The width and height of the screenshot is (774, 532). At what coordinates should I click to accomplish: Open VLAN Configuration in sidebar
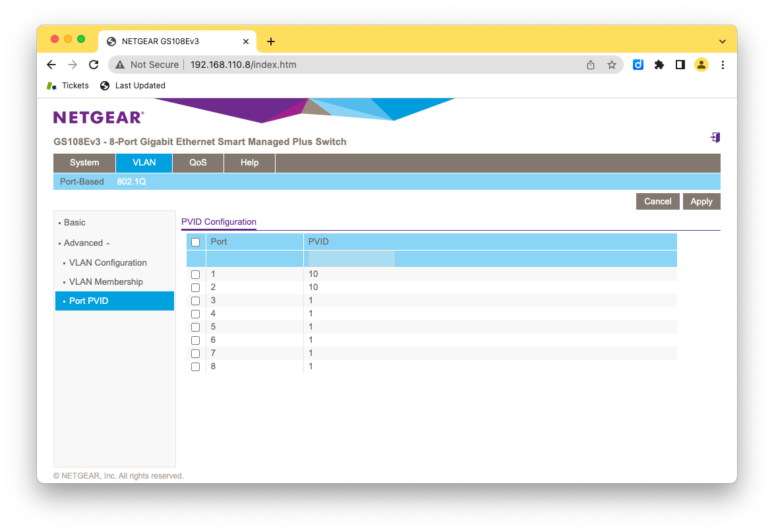[x=107, y=262]
